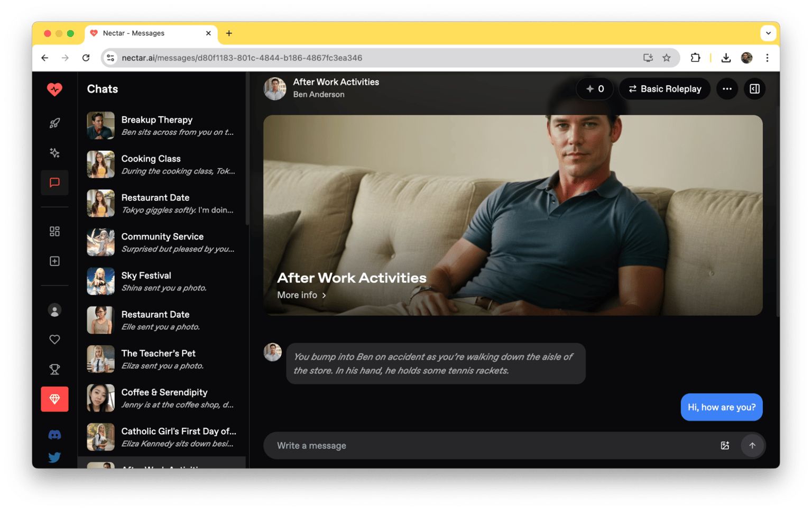This screenshot has height=511, width=812.
Task: Click the browser address bar URL
Action: pos(242,58)
